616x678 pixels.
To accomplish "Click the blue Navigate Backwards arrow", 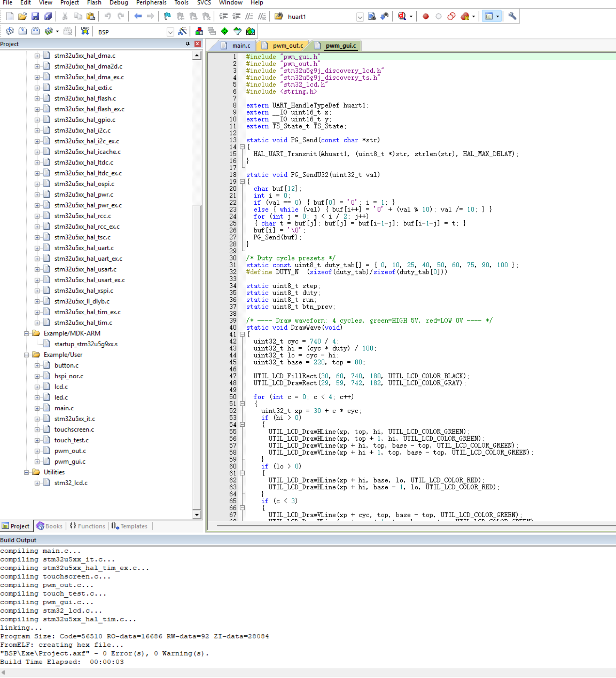I will pyautogui.click(x=138, y=16).
